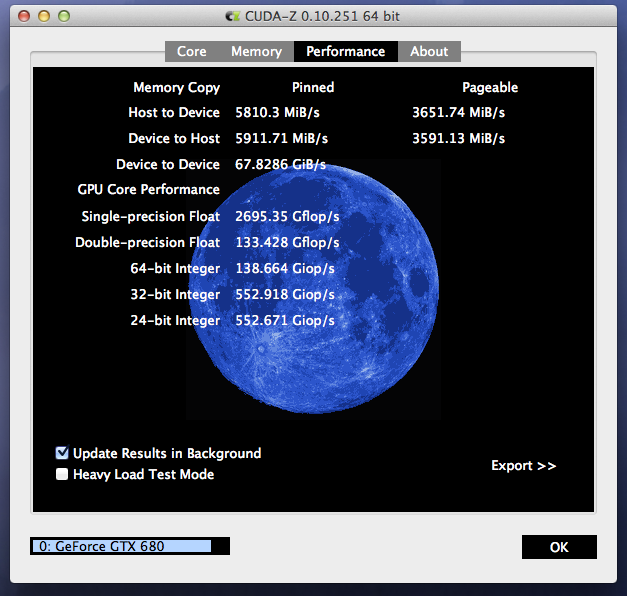Select the 3651.74 MiB/s pageable value

(458, 112)
